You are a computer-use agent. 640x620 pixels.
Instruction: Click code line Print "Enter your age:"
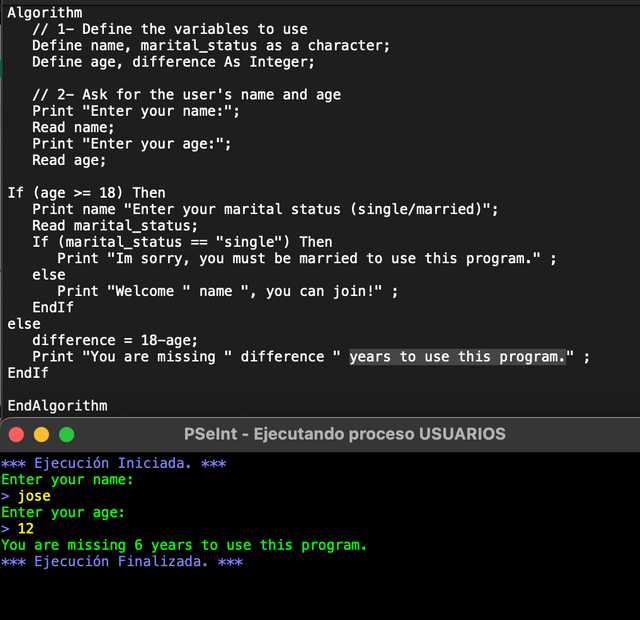tap(131, 144)
